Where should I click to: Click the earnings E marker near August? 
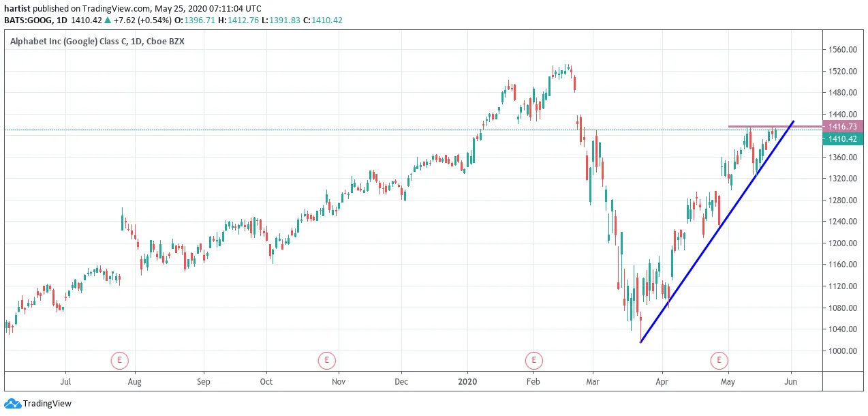[x=119, y=359]
